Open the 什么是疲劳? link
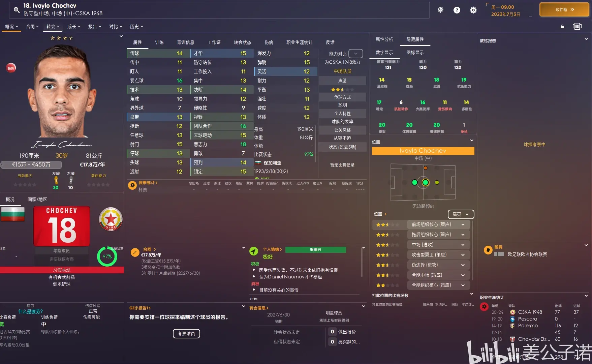This screenshot has width=592, height=364. click(x=31, y=311)
